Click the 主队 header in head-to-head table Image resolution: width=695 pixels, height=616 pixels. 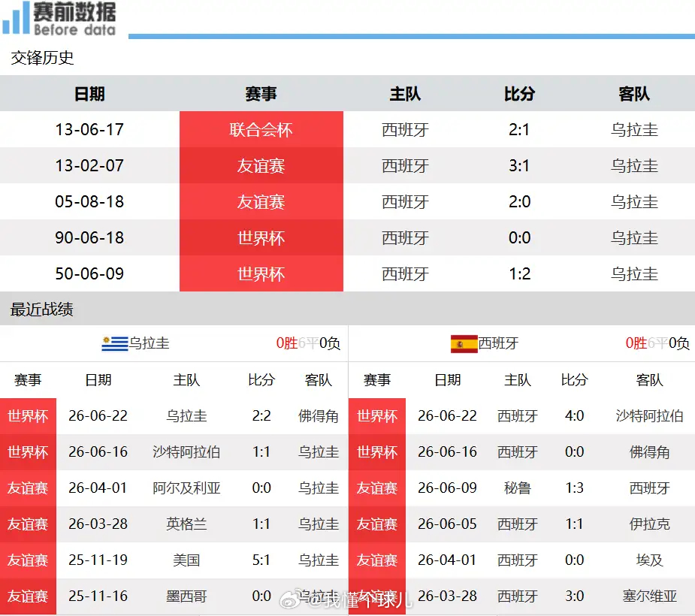pos(405,94)
